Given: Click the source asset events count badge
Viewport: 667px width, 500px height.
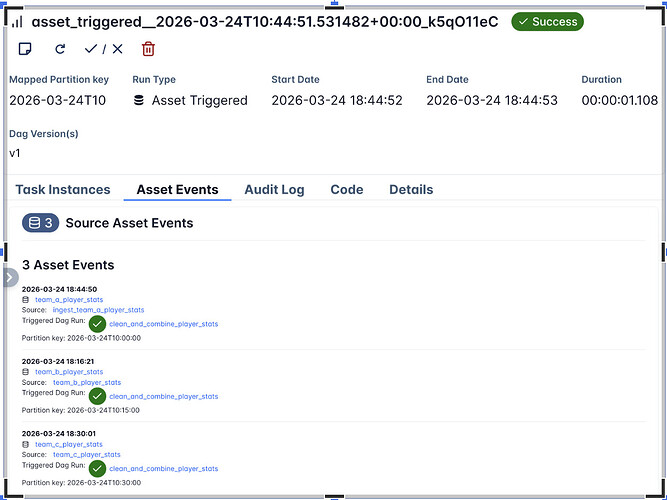Looking at the screenshot, I should point(40,223).
